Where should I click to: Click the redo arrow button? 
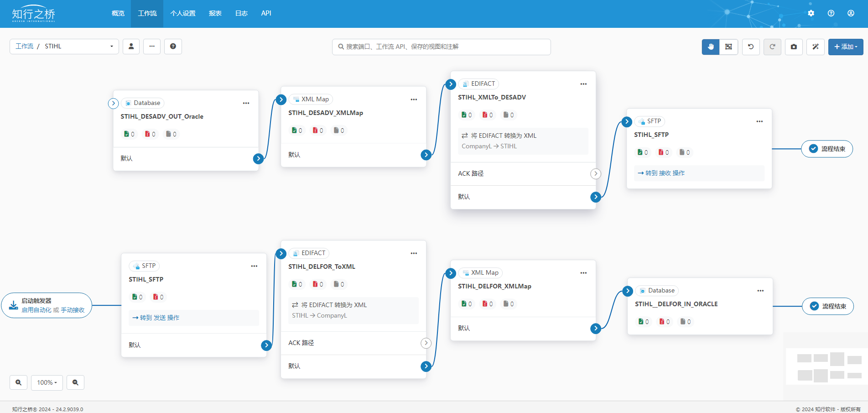click(x=773, y=47)
